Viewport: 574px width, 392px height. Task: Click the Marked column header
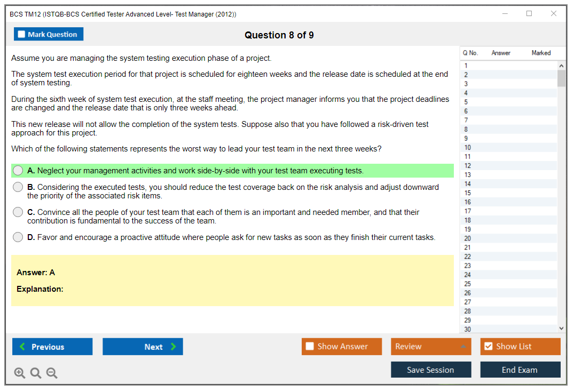coord(540,53)
